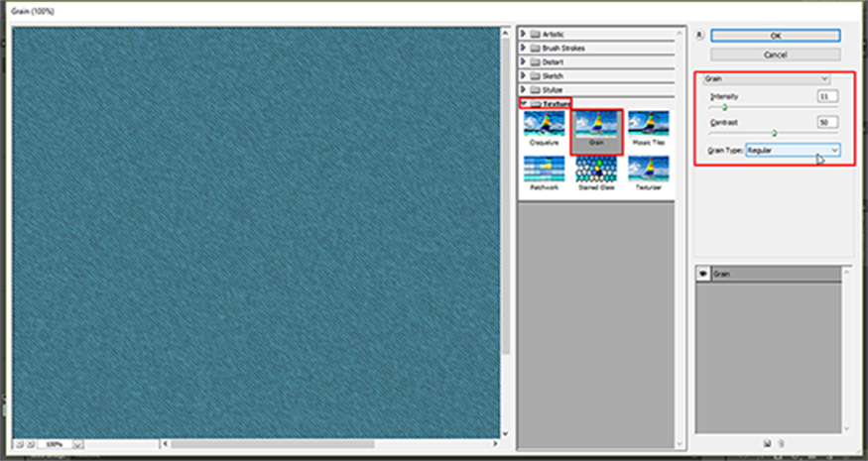Image resolution: width=868 pixels, height=461 pixels.
Task: Click the preview scroll left arrow
Action: 165,444
